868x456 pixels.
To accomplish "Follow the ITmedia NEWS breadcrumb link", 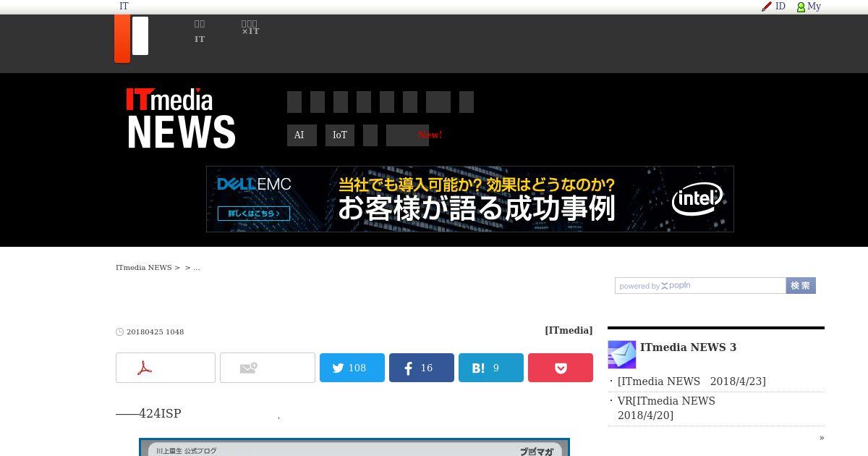I will (144, 268).
